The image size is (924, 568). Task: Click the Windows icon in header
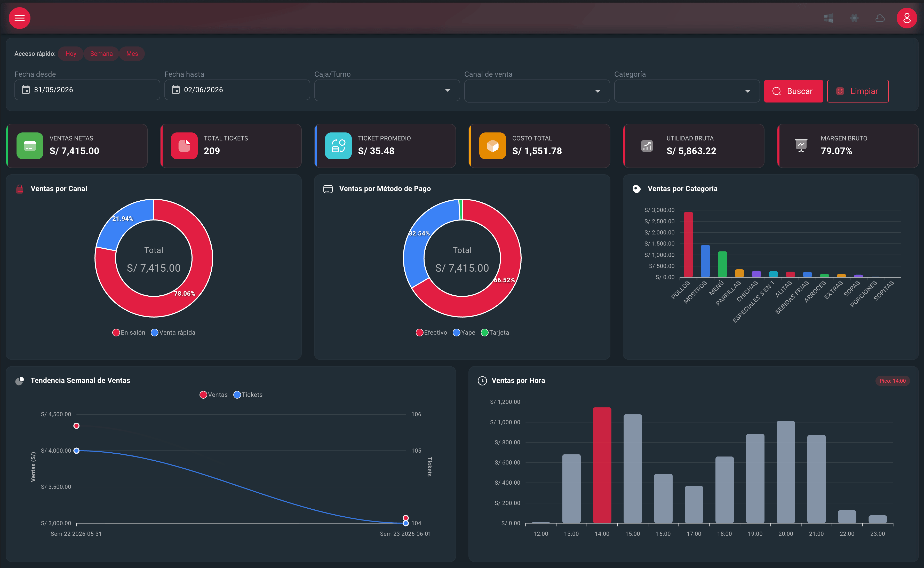[828, 18]
